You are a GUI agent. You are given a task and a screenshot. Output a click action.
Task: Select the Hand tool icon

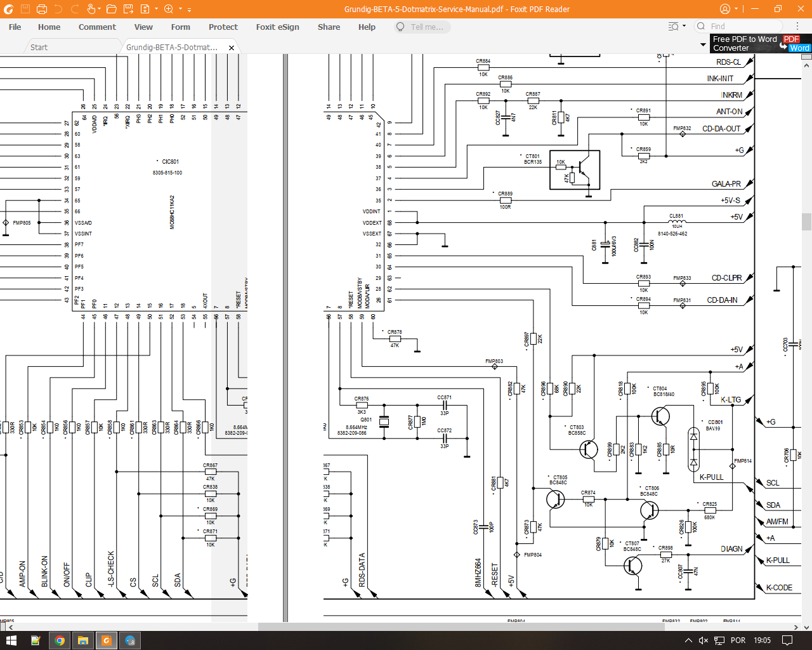click(x=91, y=9)
